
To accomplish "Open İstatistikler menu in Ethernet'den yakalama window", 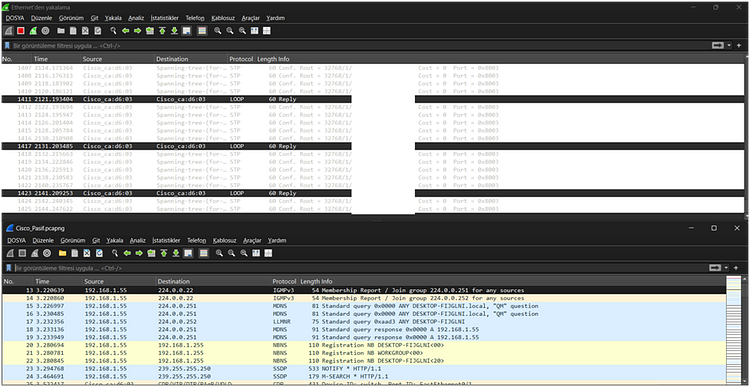I will pyautogui.click(x=165, y=18).
